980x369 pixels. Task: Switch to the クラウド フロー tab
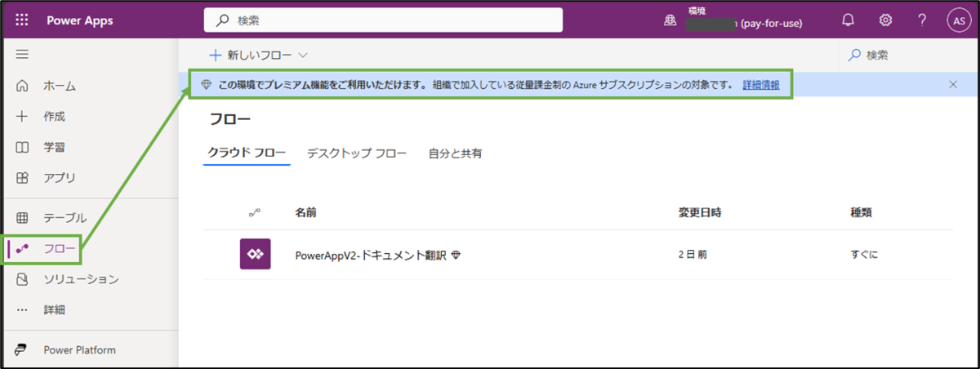pos(247,153)
